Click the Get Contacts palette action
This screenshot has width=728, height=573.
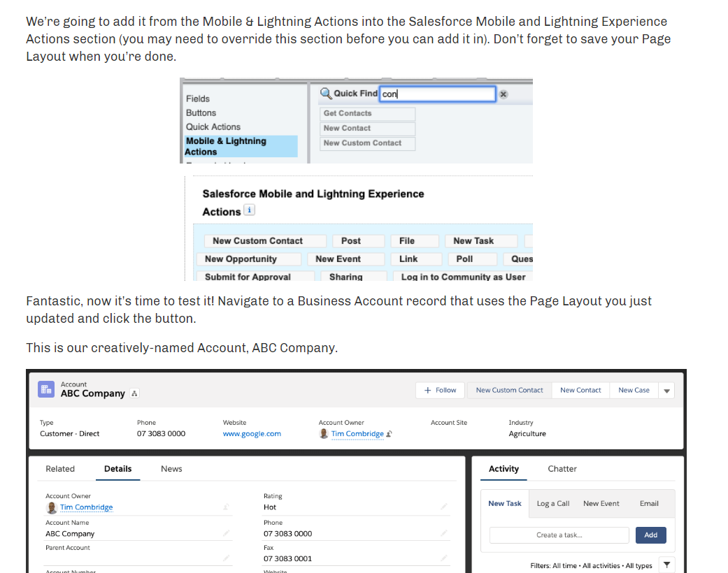click(367, 113)
